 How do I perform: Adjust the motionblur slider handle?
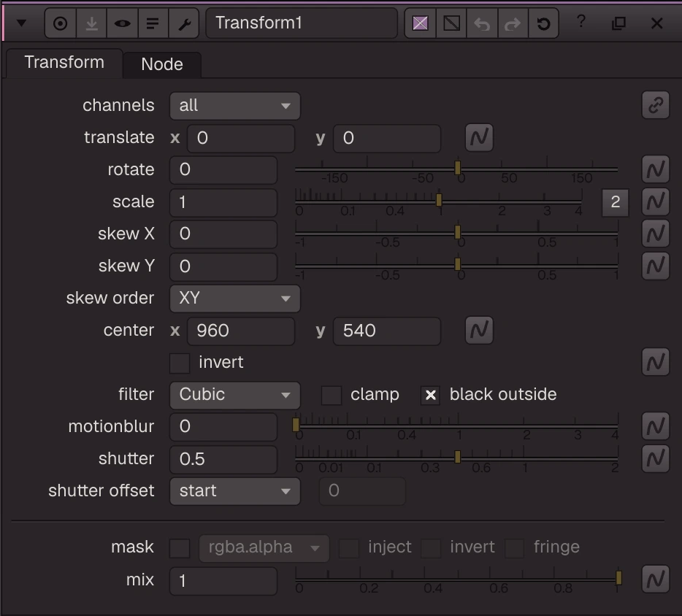pos(296,425)
